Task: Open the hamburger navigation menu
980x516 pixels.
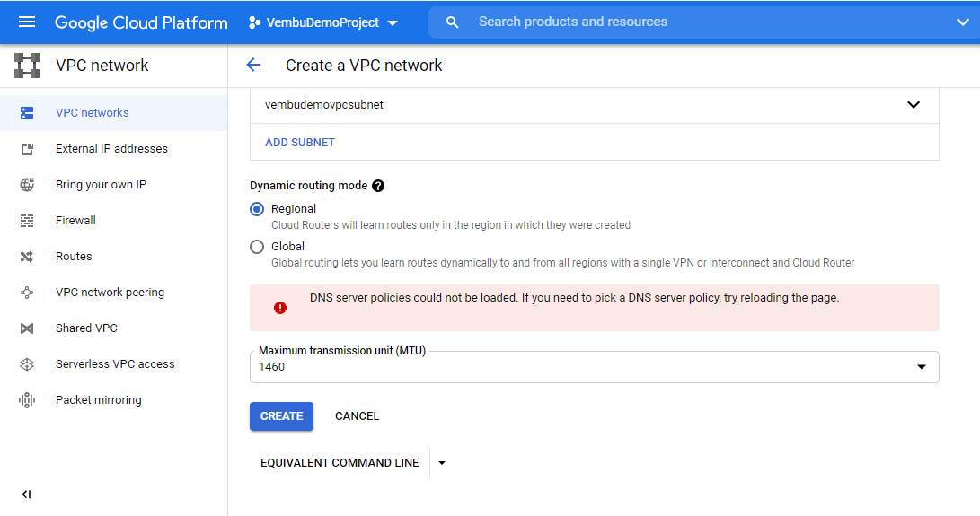Action: point(27,22)
